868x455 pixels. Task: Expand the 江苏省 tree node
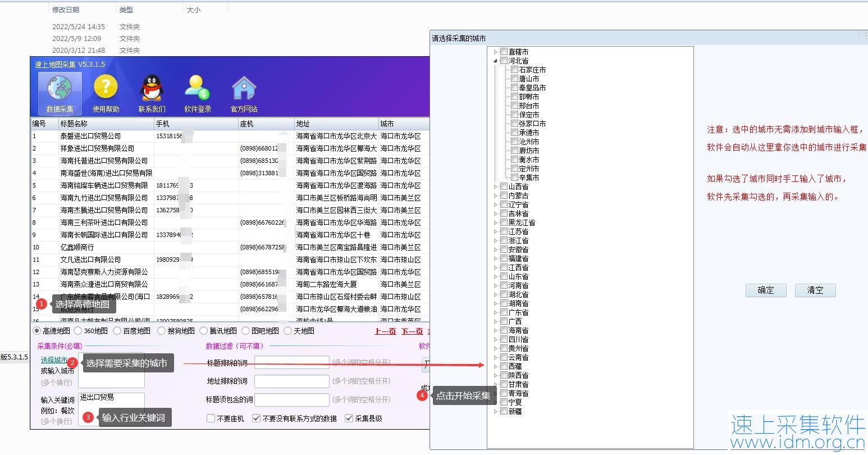pos(495,231)
